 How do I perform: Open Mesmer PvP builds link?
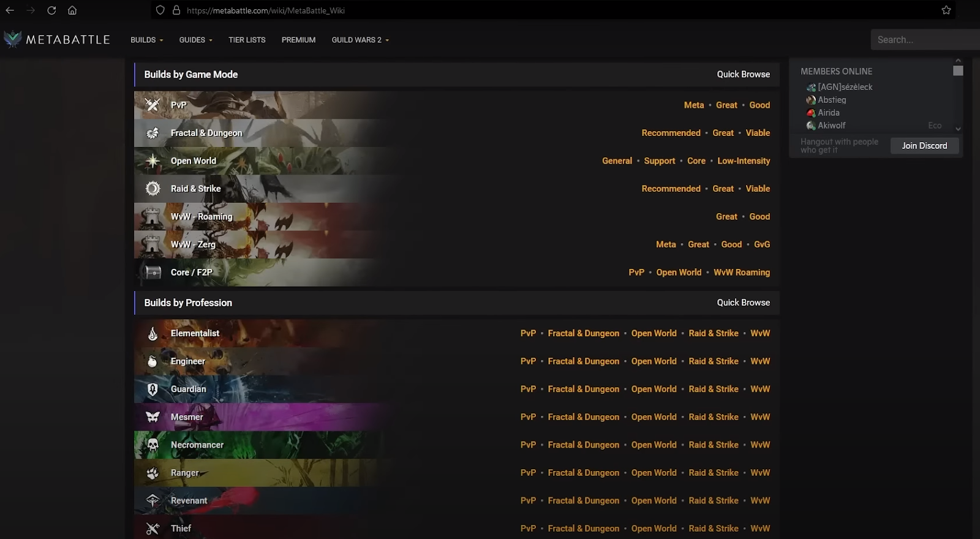[528, 417]
